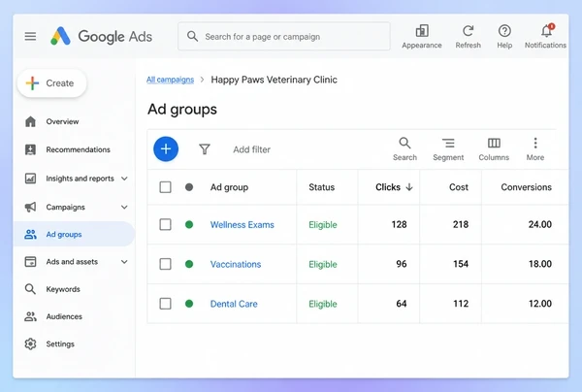The image size is (582, 392).
Task: Refresh the page with Refresh icon
Action: click(469, 31)
